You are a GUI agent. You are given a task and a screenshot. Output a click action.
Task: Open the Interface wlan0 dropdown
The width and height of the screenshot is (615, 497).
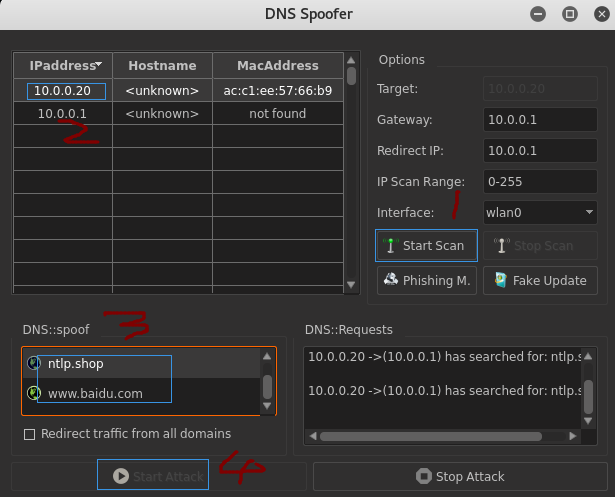click(x=539, y=213)
